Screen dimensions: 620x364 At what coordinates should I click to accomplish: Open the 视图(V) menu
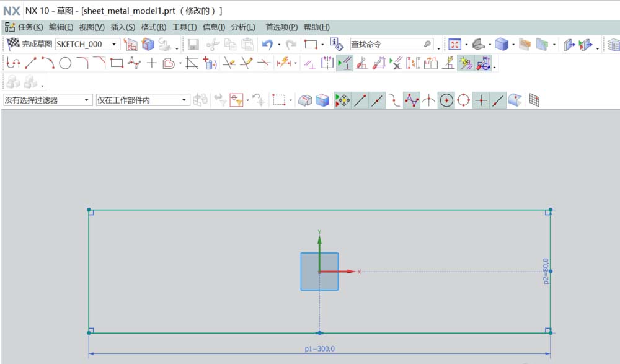[x=92, y=27]
